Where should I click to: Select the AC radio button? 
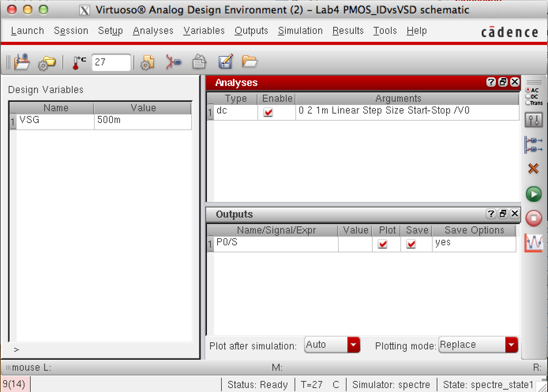(x=528, y=90)
